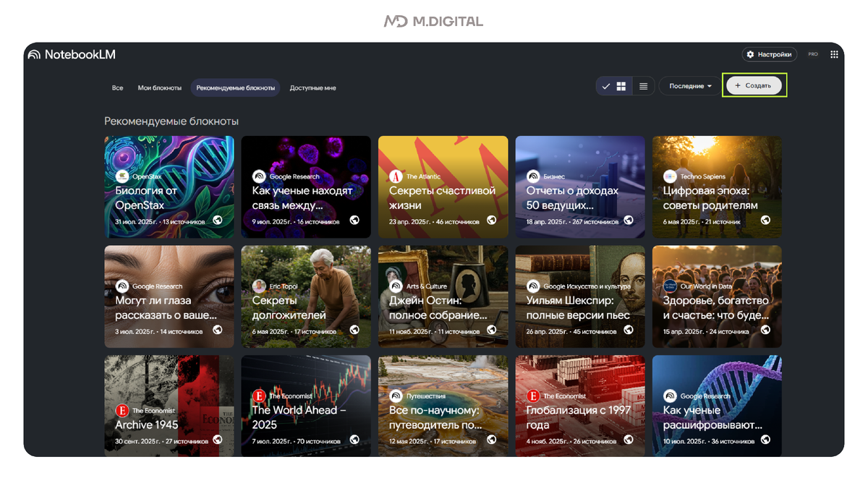The width and height of the screenshot is (868, 488).
Task: Open Настройки settings button
Action: tap(770, 54)
